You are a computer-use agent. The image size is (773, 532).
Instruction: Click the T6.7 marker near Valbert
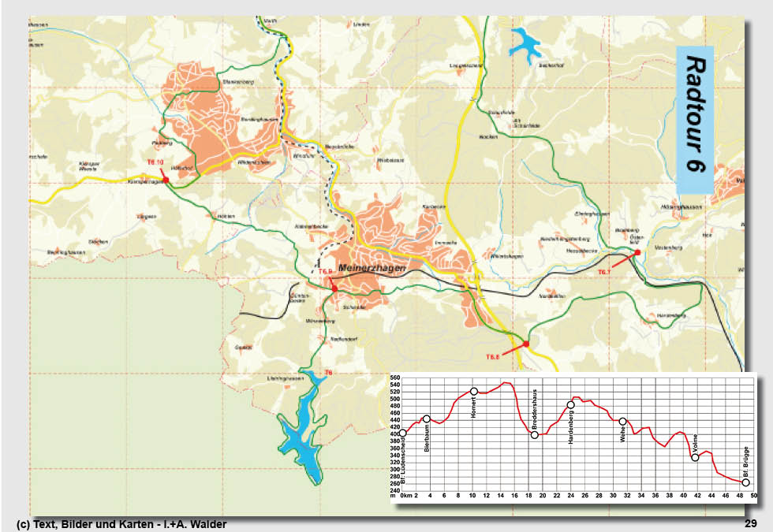(636, 252)
